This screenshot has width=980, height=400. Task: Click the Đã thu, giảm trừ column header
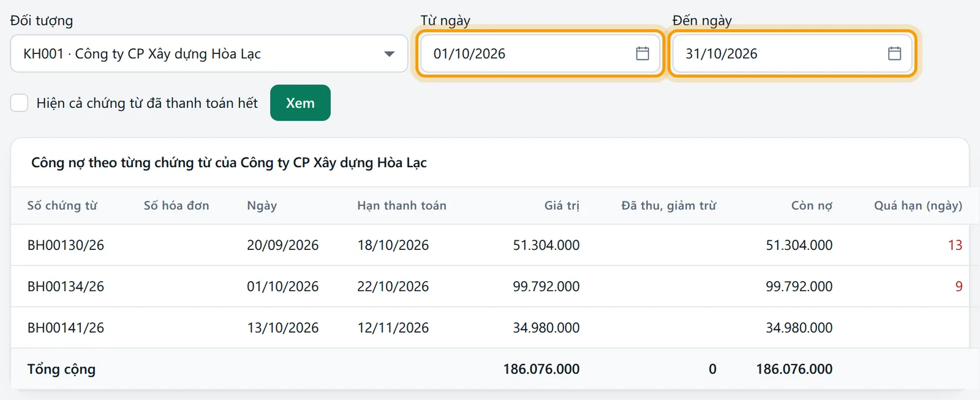(x=669, y=206)
